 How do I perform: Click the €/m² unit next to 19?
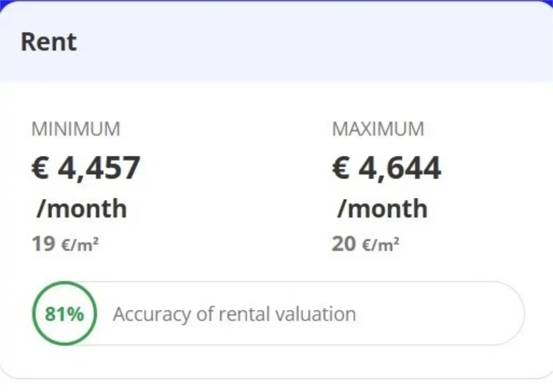(80, 245)
